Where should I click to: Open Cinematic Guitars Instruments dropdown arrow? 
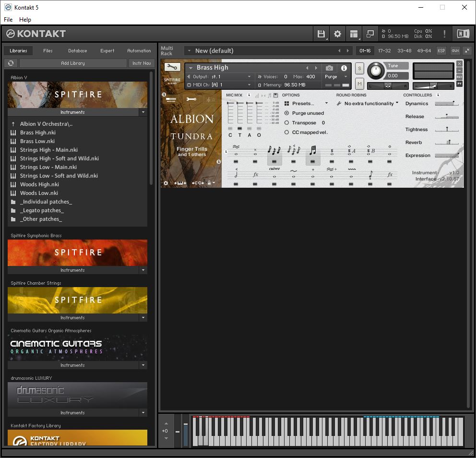143,365
